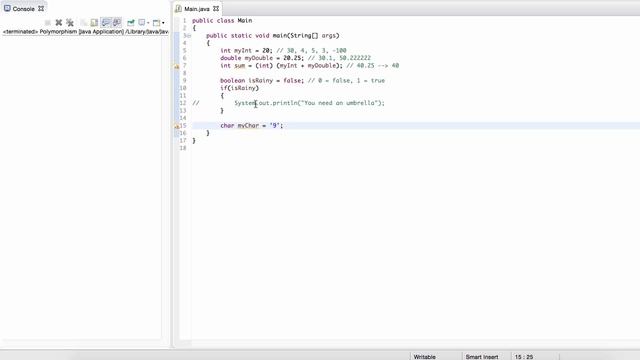Click the 'boolean isRainy = false;' statement
The width and height of the screenshot is (640, 360).
(262, 80)
